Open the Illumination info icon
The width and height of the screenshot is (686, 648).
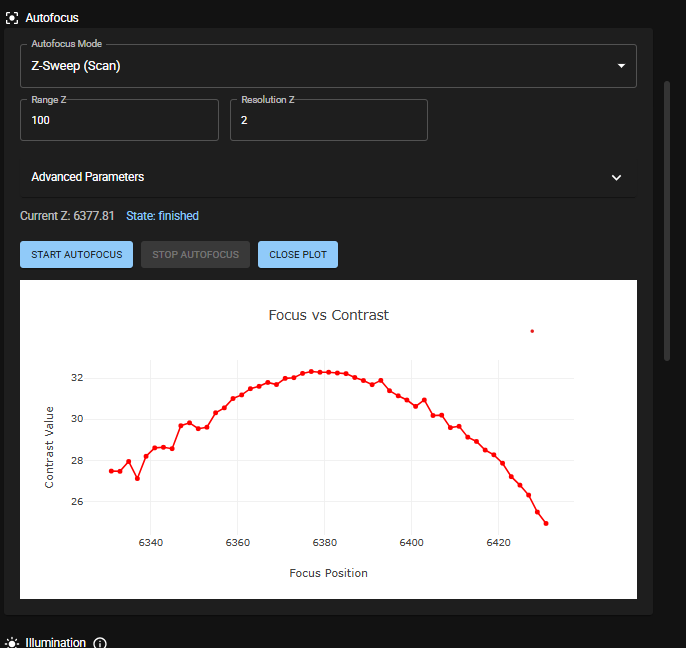pyautogui.click(x=100, y=643)
